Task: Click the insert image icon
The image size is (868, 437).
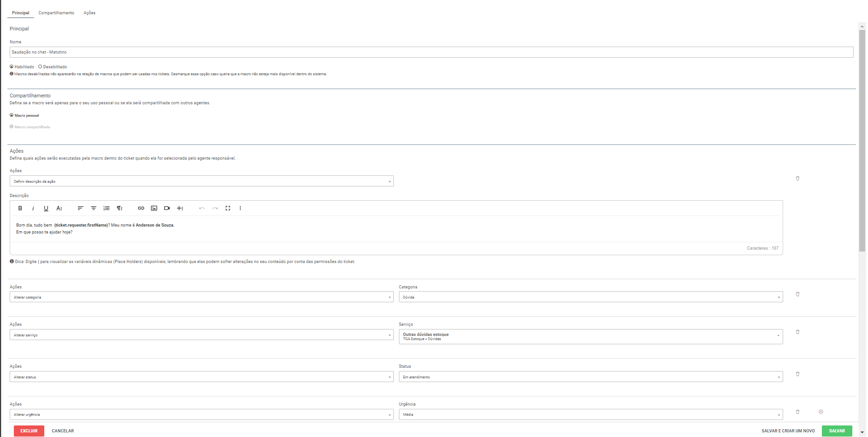Action: click(154, 208)
